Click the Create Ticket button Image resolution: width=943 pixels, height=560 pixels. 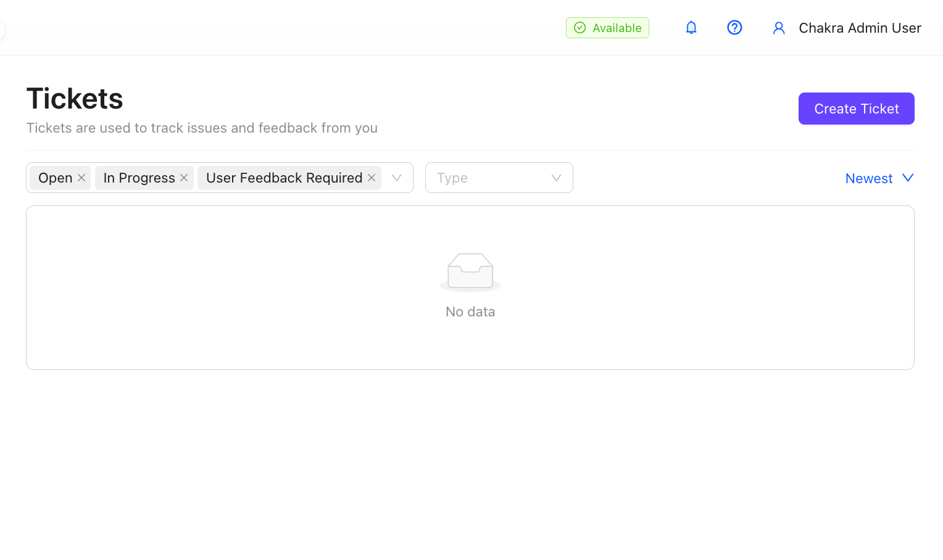tap(856, 109)
